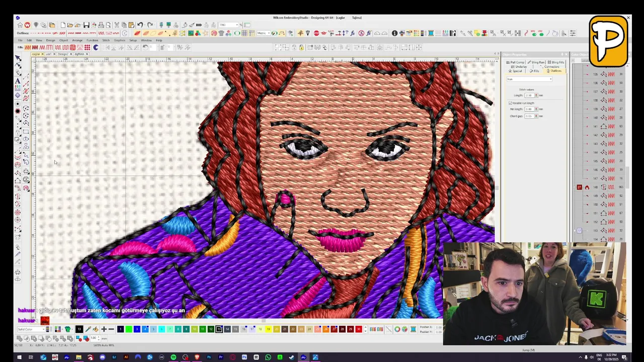
Task: Open Photoshop from the taskbar
Action: coord(209,357)
